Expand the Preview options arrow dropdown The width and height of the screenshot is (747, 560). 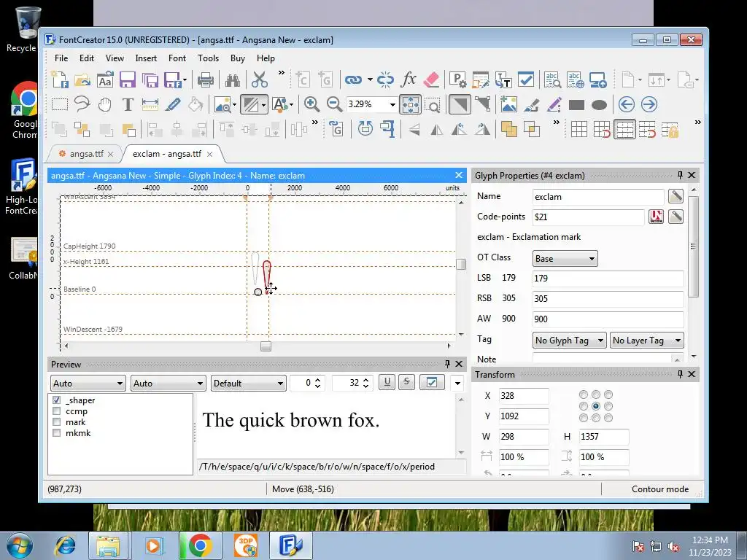pos(457,383)
